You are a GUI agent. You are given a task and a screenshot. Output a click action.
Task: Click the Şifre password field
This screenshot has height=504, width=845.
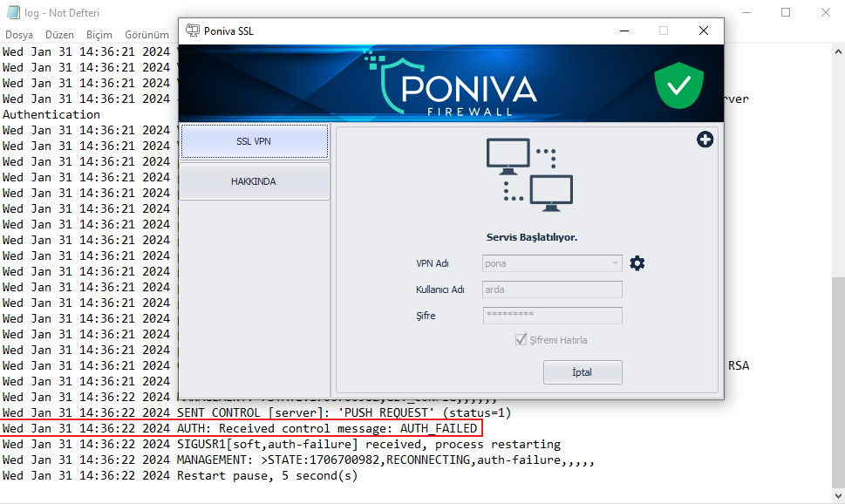coord(552,316)
